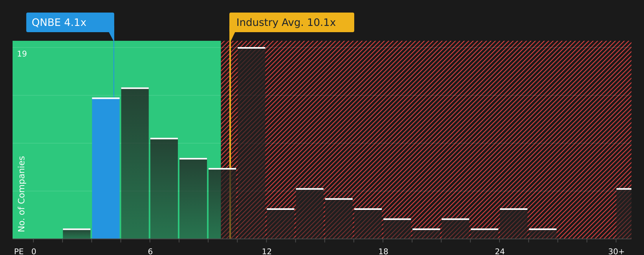Click the '0' x-axis tick label
Viewport: 644px width, 255px height.
[x=34, y=251]
